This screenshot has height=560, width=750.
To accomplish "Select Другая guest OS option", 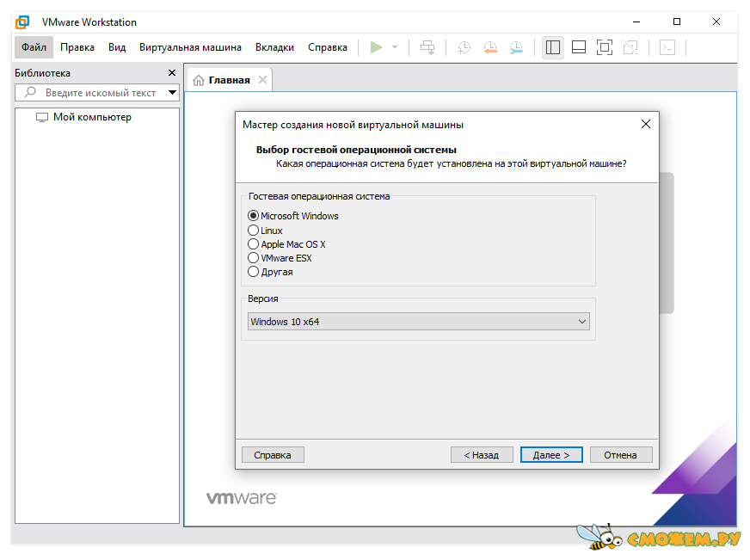I will [x=254, y=272].
